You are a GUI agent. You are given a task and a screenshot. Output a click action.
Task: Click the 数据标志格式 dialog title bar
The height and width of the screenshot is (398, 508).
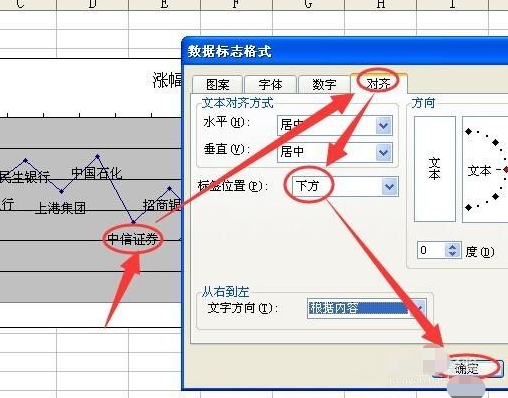[x=345, y=52]
